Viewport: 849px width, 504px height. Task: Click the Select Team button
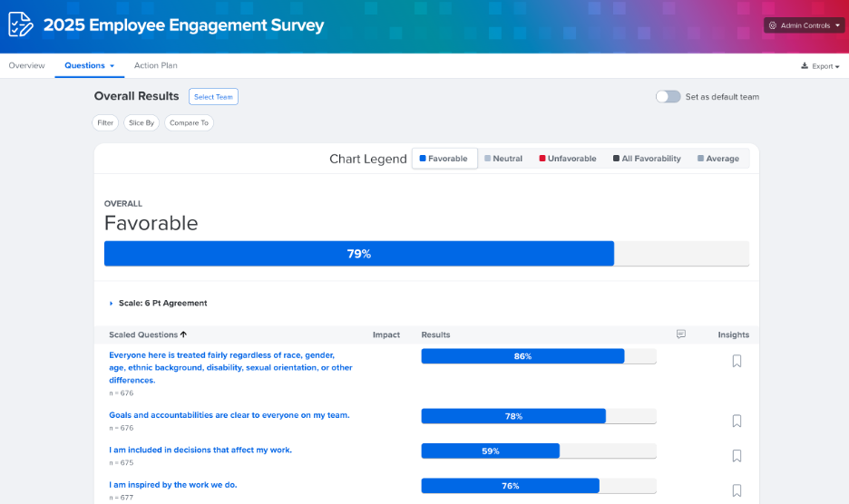pos(213,97)
